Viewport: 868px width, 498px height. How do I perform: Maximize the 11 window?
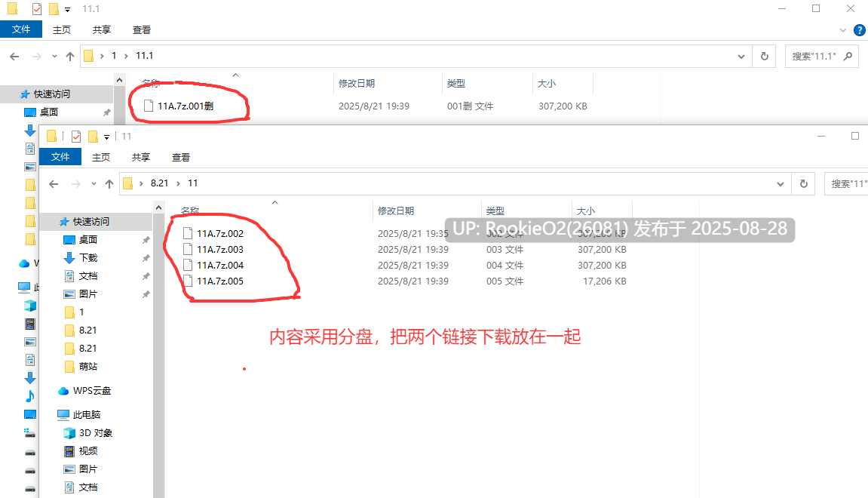[854, 137]
